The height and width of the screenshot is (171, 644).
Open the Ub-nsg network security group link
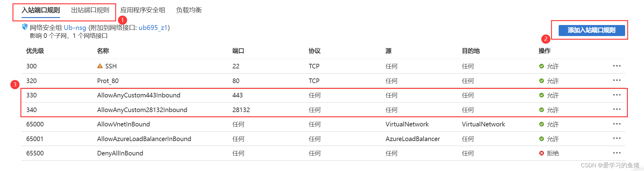click(75, 28)
